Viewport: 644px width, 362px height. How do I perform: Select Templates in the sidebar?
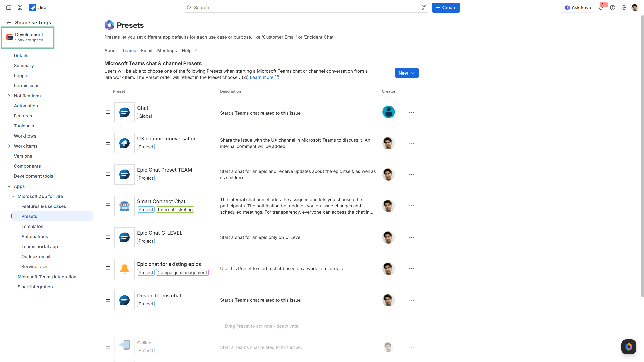coord(32,227)
